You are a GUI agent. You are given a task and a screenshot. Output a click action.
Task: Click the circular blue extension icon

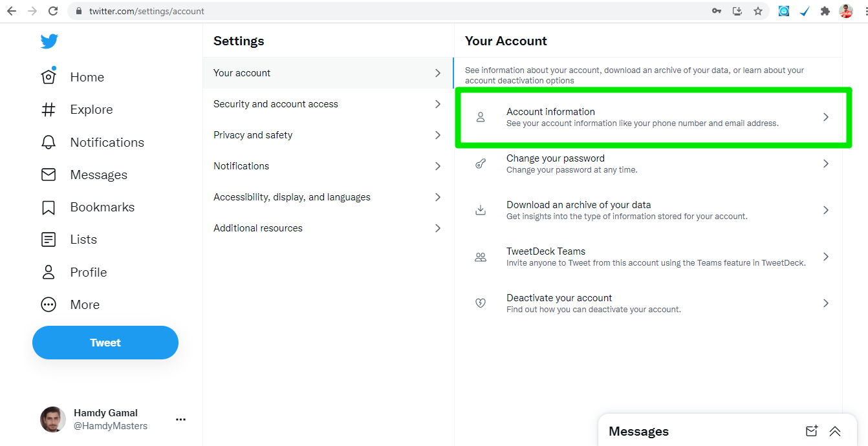point(784,11)
